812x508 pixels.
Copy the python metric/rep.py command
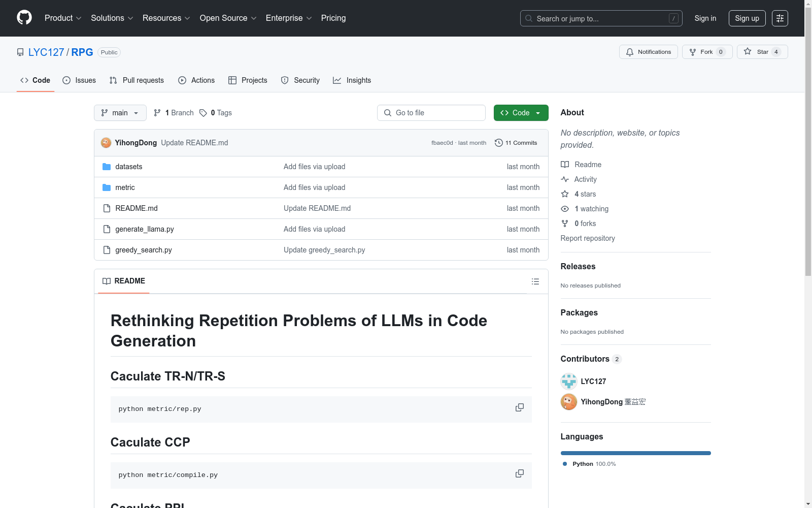point(520,407)
